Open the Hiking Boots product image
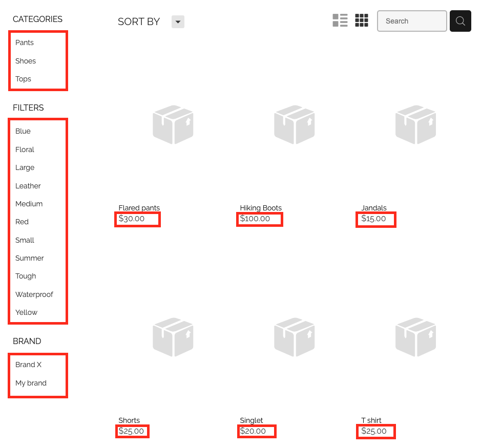The height and width of the screenshot is (448, 481). pyautogui.click(x=295, y=124)
